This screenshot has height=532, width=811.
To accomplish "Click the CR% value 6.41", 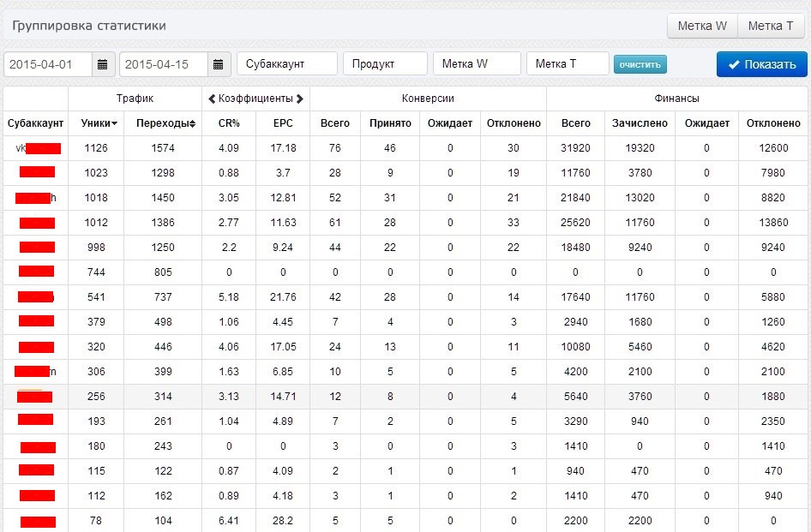I will [x=229, y=521].
